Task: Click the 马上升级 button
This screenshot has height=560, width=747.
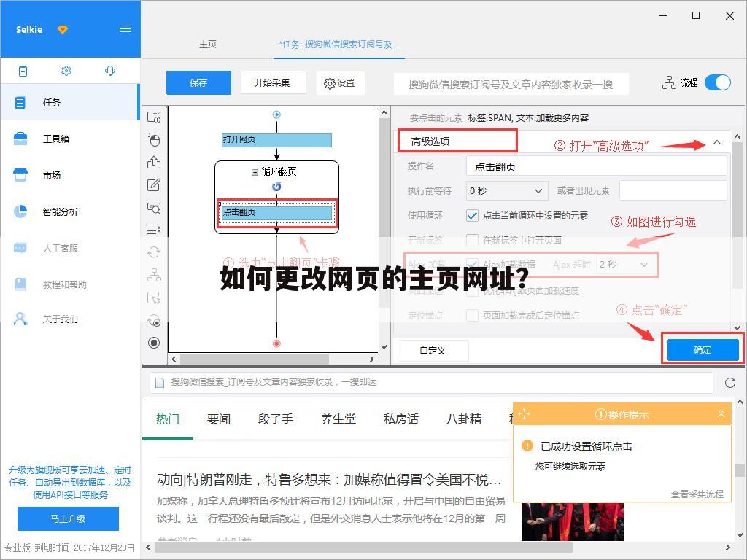Action: (68, 518)
